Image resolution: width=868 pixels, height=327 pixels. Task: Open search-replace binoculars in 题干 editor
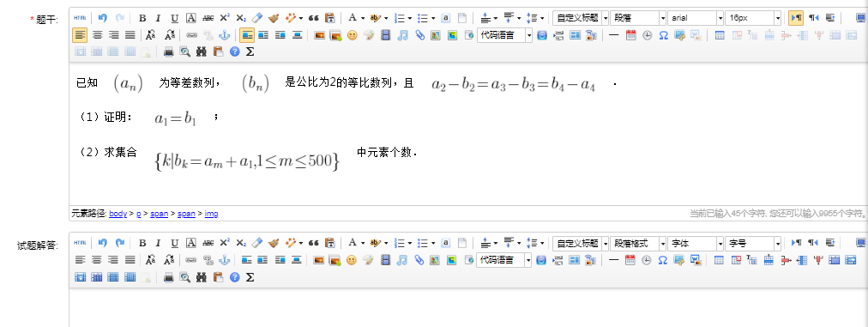[x=202, y=51]
